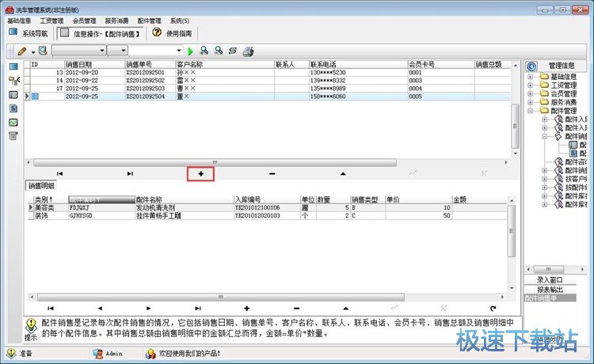Click horizontal scrollbar of sales list grid

215,162
